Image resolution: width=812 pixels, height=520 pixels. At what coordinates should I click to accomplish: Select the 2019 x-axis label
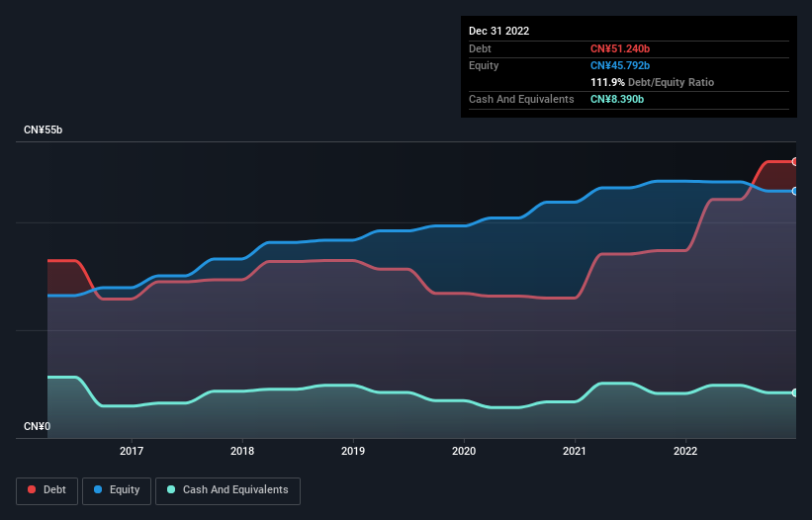point(353,451)
